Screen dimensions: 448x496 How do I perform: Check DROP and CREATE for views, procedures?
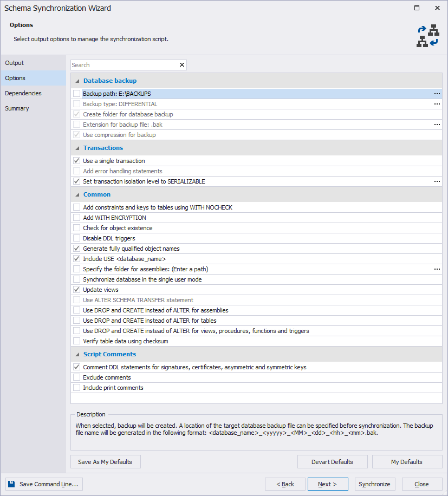[76, 330]
